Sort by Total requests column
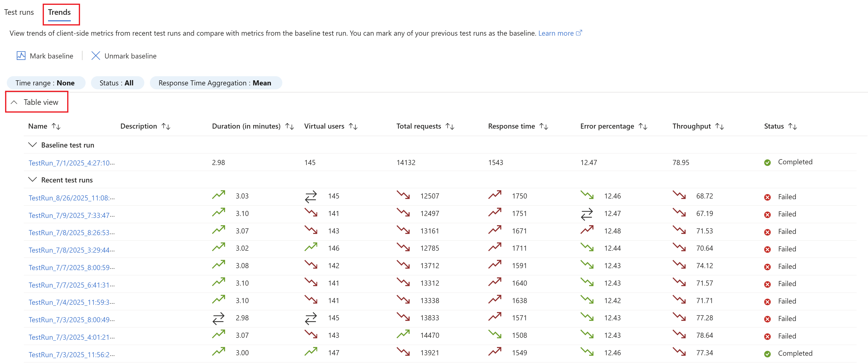Viewport: 868px width, 364px height. click(x=450, y=126)
